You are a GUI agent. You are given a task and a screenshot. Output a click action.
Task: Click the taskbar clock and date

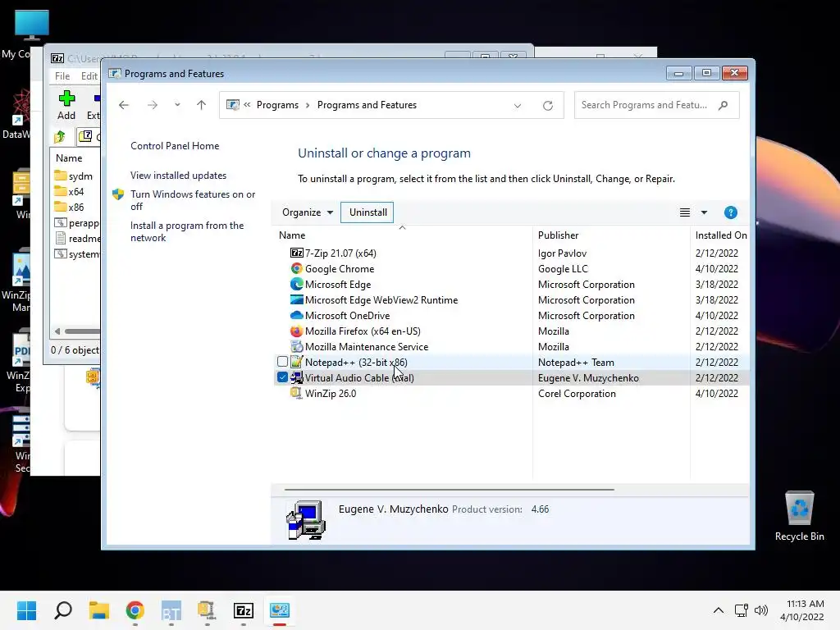click(x=802, y=610)
